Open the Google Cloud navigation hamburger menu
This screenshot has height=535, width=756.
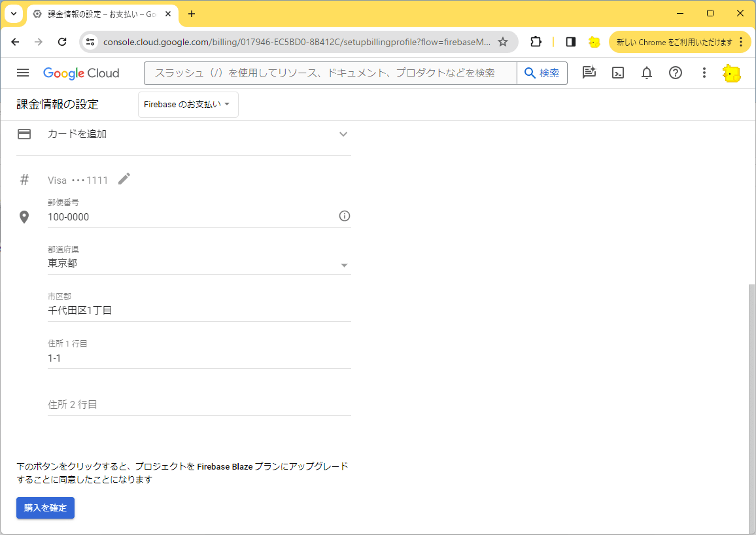coord(23,73)
